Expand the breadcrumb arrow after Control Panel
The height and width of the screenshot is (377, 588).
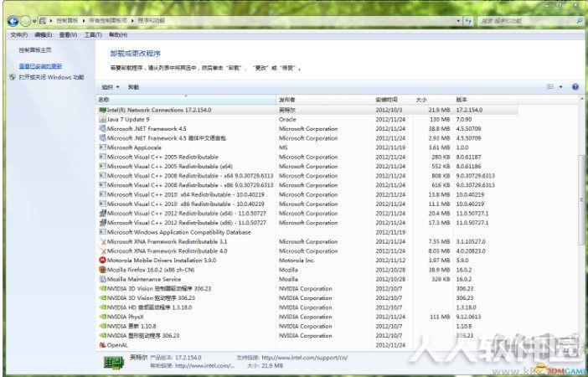pyautogui.click(x=84, y=21)
